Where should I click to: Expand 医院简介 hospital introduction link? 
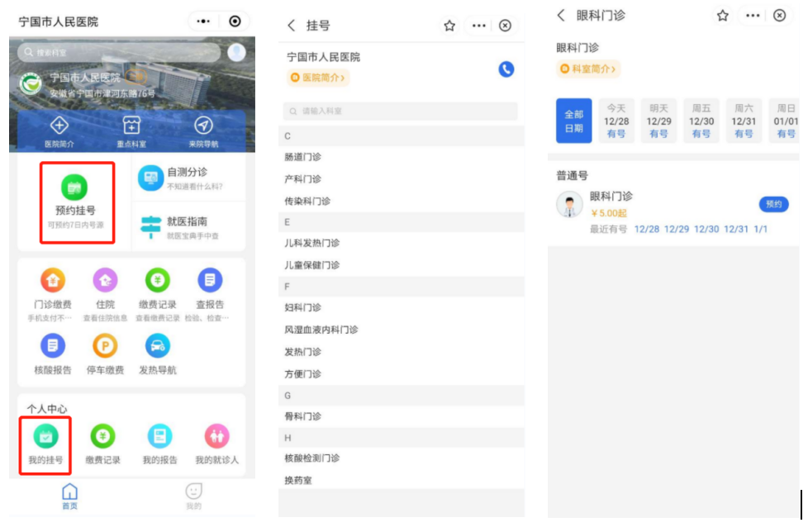318,78
